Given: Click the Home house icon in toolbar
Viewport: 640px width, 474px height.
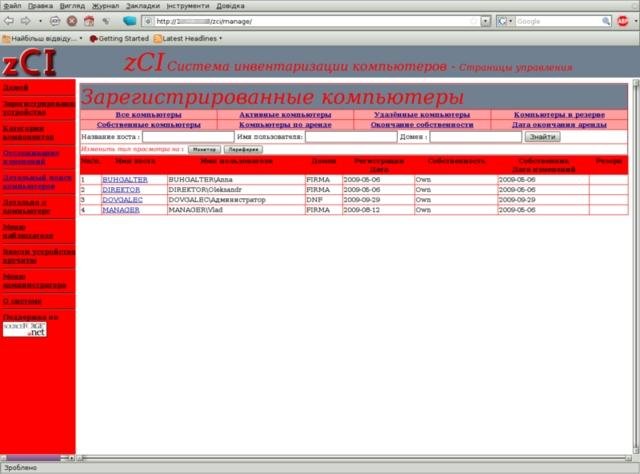Looking at the screenshot, I should coord(89,21).
